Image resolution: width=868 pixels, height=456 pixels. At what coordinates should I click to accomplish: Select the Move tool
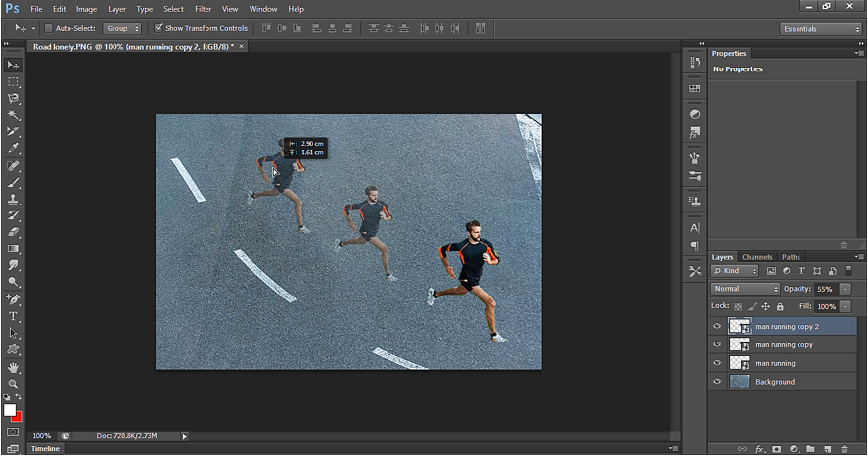click(14, 65)
